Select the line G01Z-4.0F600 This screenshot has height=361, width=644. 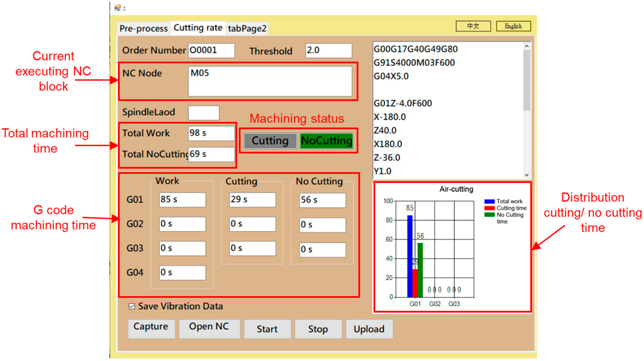pos(403,103)
